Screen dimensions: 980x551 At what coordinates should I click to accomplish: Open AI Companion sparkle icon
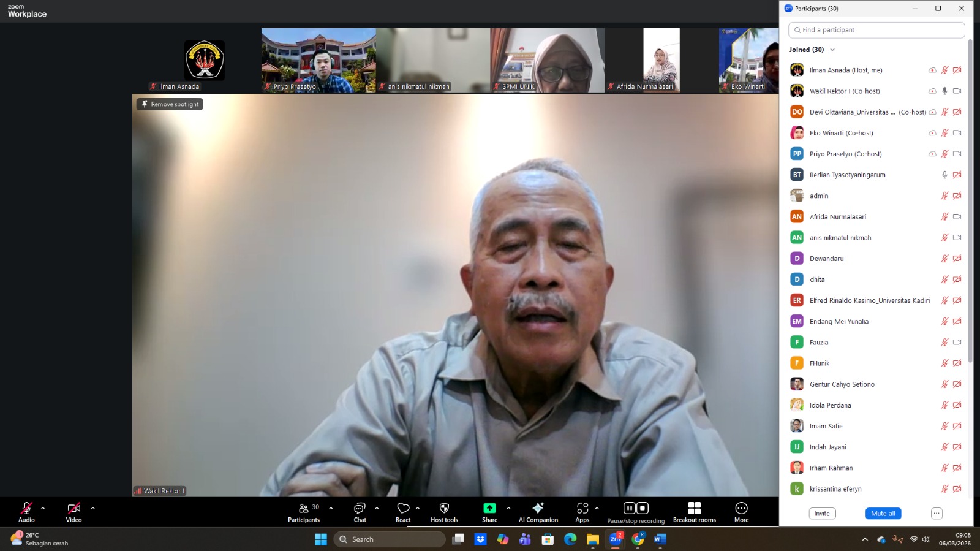click(538, 508)
